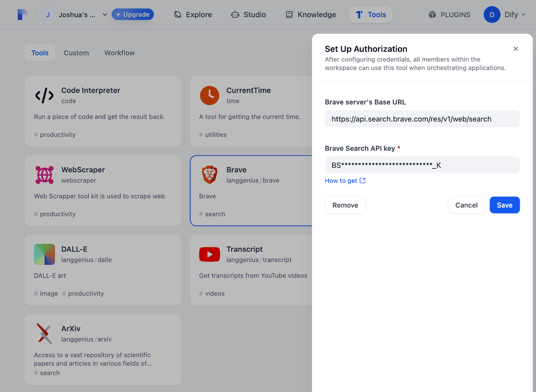The width and height of the screenshot is (536, 392).
Task: Open the Plugins section icon
Action: (432, 14)
